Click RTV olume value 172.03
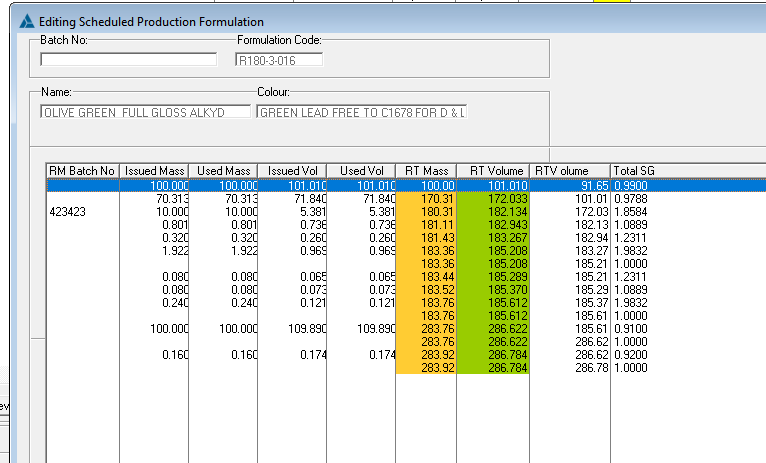 pyautogui.click(x=592, y=212)
